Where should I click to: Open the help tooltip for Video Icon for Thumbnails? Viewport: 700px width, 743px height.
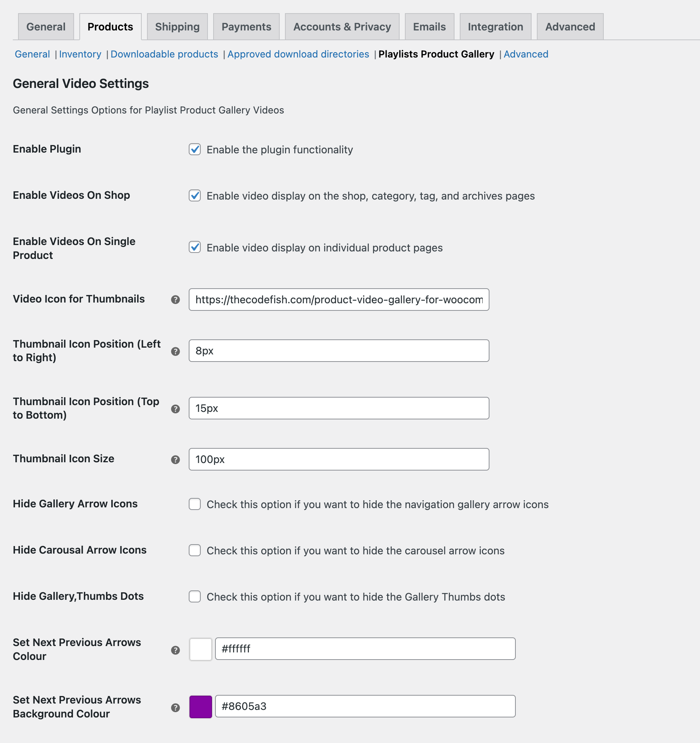click(x=175, y=300)
